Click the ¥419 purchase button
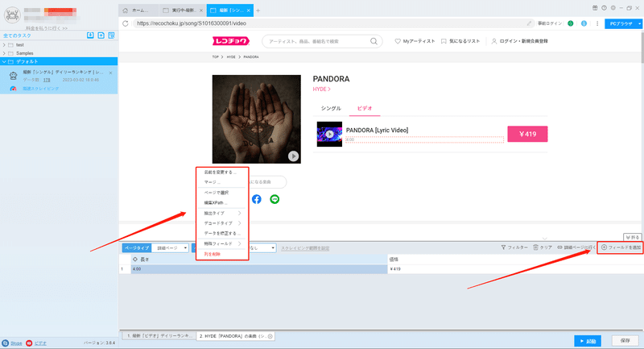 [527, 134]
